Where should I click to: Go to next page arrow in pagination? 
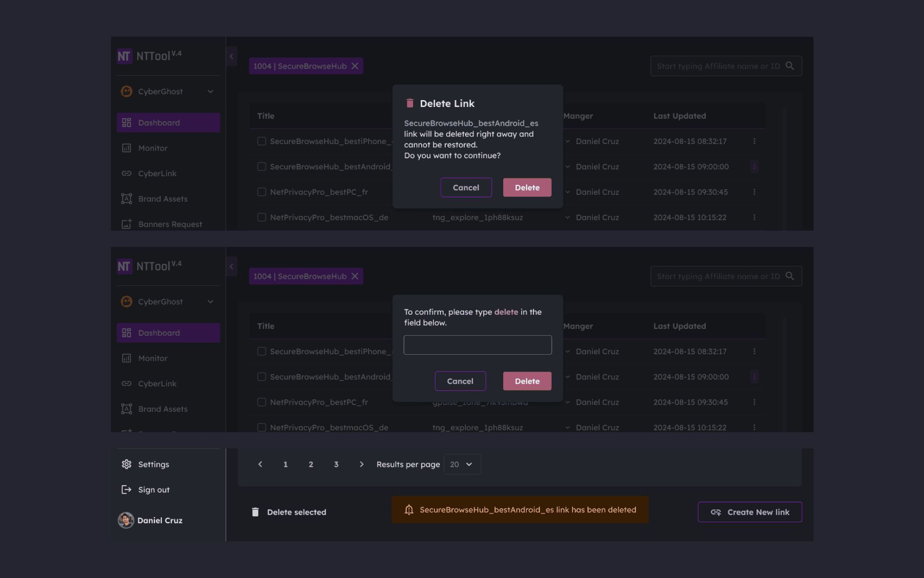[x=361, y=464]
